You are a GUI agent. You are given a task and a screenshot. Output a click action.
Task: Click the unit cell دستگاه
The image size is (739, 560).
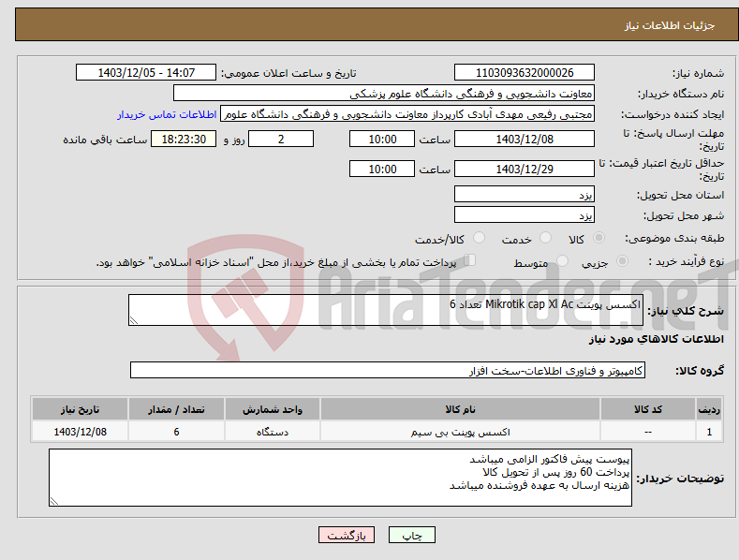pos(273,432)
